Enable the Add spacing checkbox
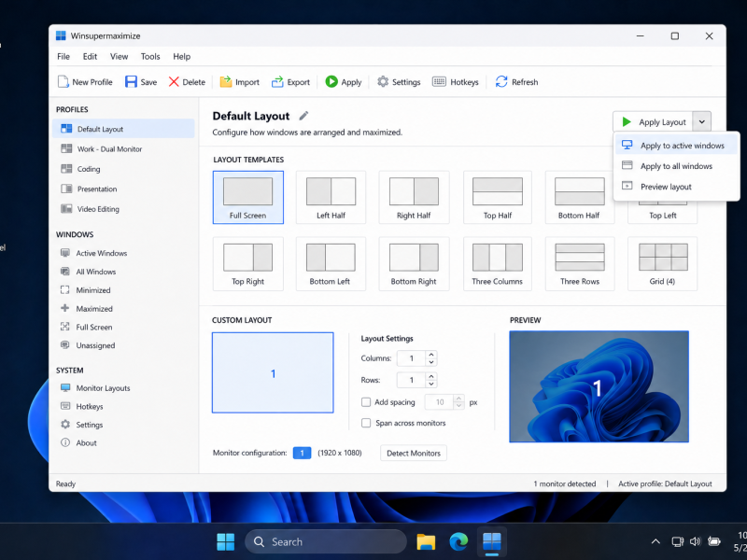This screenshot has height=560, width=747. pos(366,402)
